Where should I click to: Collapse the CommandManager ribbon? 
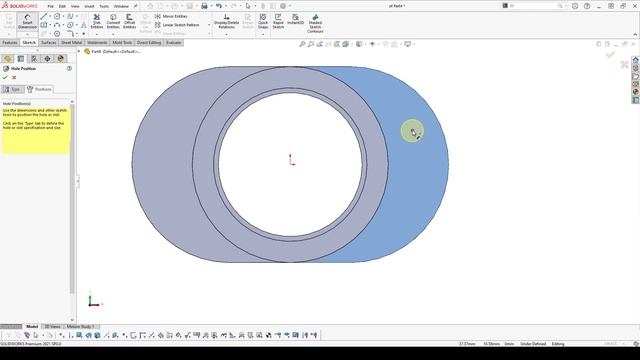coord(635,35)
